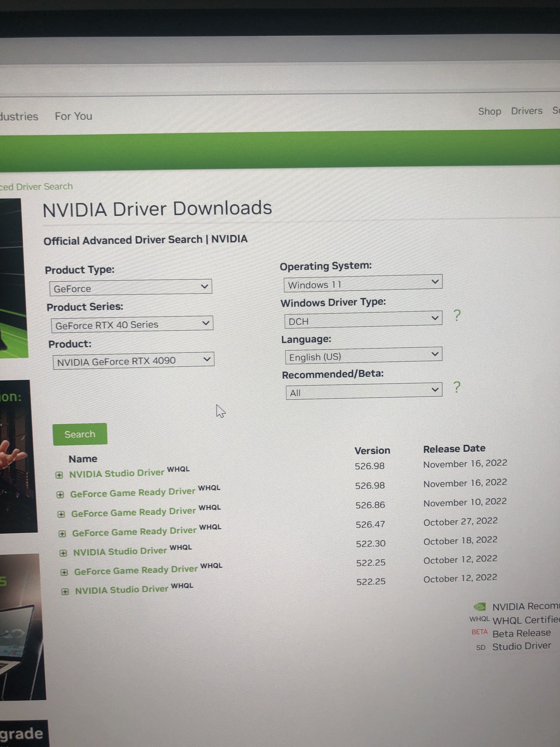
Task: Expand plus icon for Game Ready Driver 526.47
Action: 62,534
